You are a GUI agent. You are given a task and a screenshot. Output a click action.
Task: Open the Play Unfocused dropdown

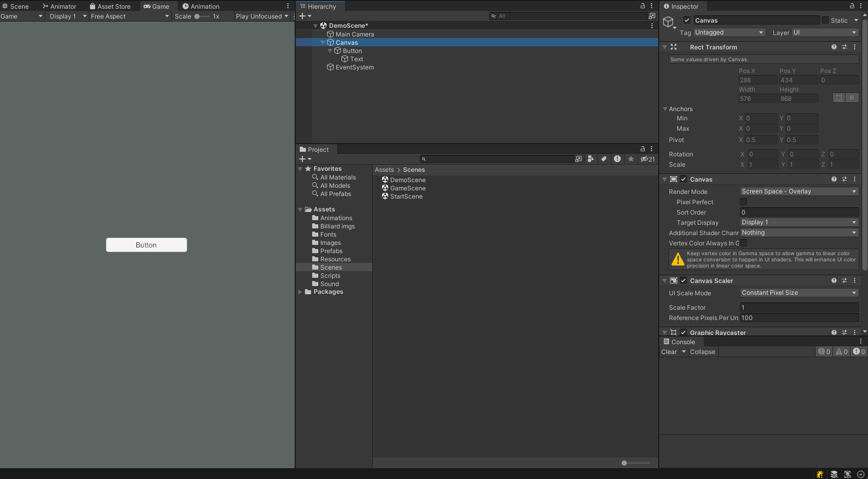point(262,16)
